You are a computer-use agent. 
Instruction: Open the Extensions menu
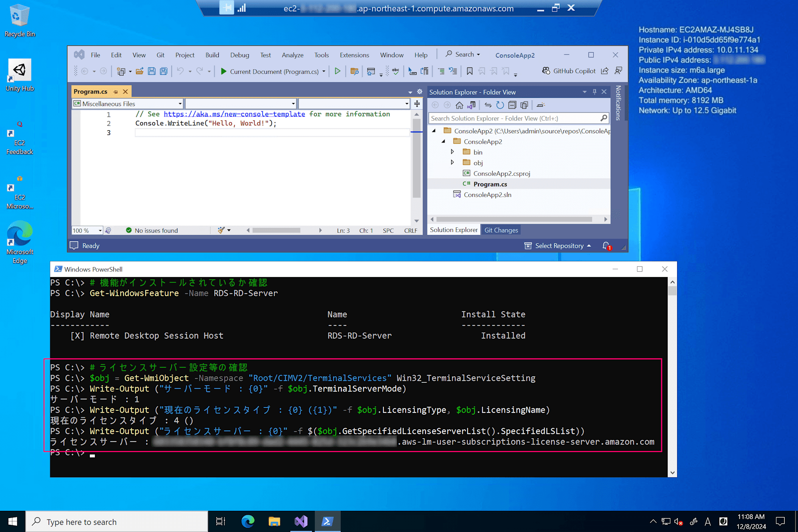[x=354, y=55]
